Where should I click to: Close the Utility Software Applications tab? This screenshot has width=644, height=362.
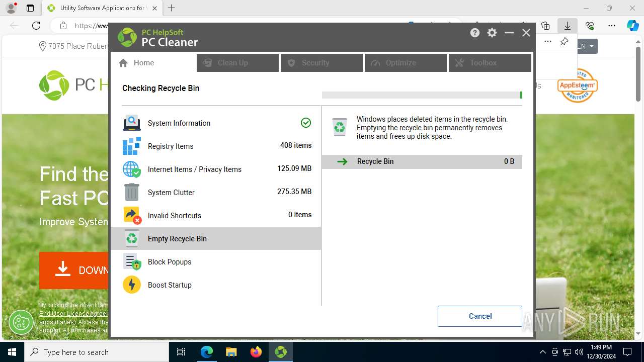(x=154, y=8)
